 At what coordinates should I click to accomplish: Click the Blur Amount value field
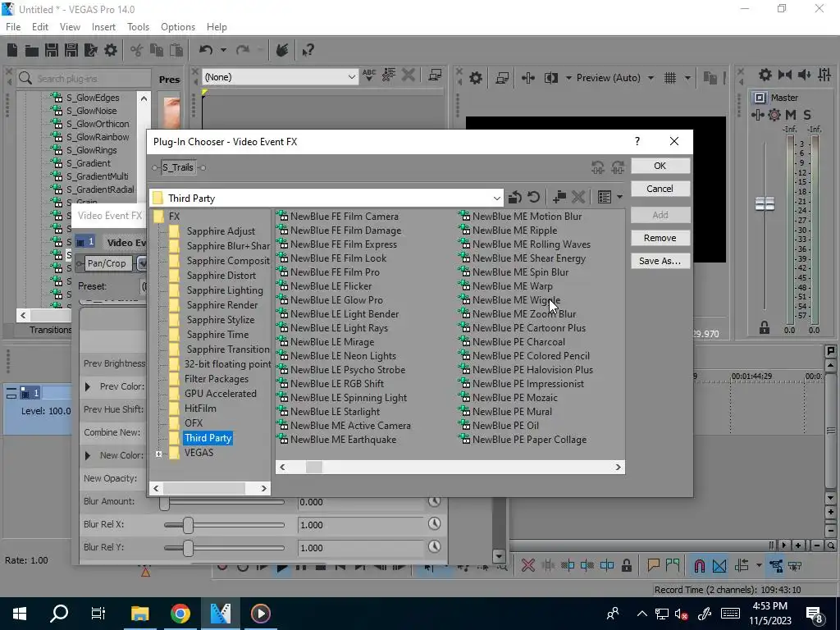click(x=361, y=502)
